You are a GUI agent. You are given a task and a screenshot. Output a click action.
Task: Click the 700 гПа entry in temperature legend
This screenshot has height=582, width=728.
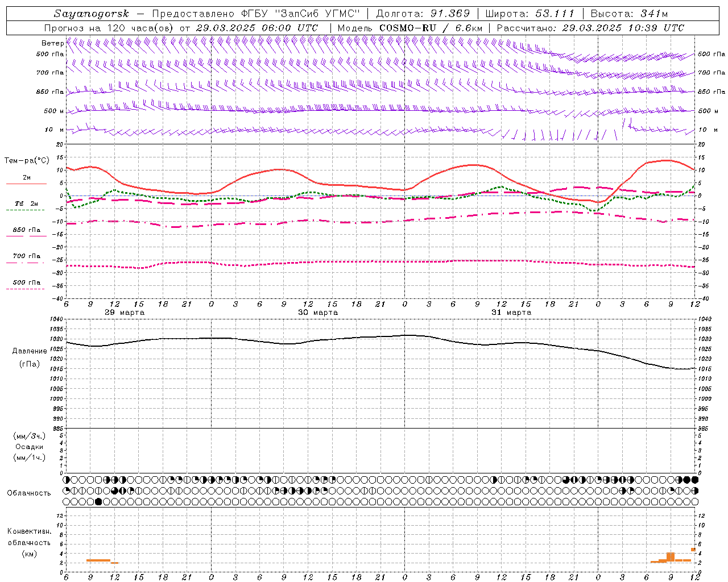(x=26, y=256)
